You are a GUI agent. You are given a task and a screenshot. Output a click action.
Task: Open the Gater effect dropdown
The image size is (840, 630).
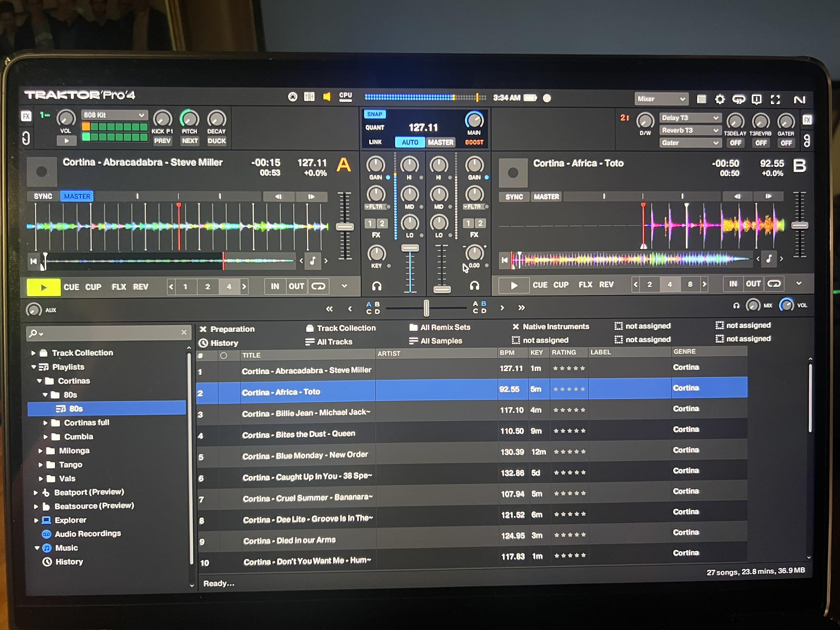pyautogui.click(x=690, y=143)
